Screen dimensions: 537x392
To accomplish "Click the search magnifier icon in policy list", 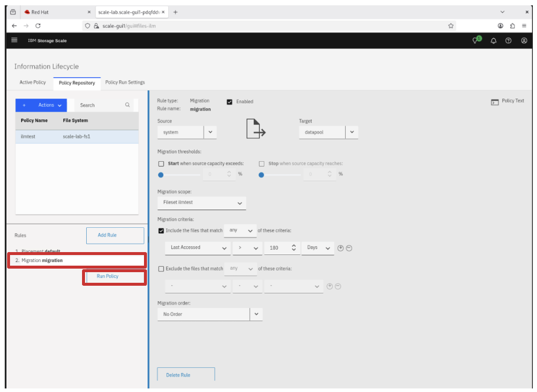I will (127, 105).
